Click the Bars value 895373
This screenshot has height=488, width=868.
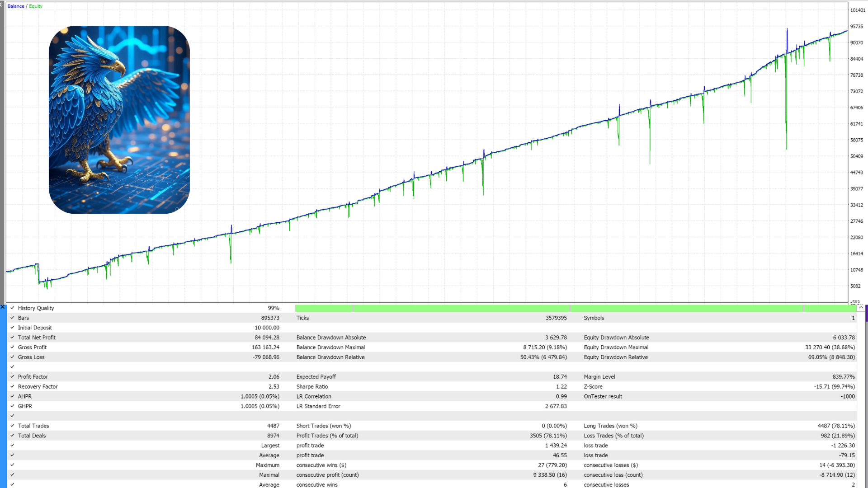point(270,318)
